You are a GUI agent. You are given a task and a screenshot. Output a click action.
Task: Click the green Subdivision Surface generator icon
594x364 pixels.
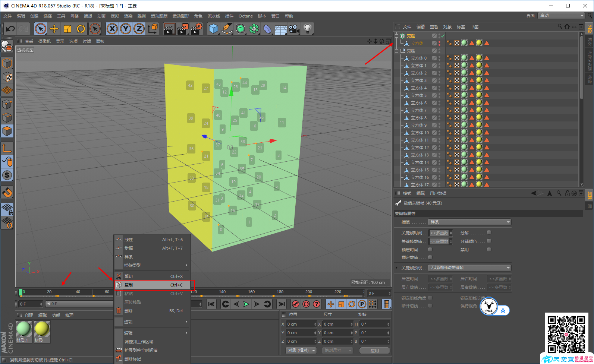point(241,29)
